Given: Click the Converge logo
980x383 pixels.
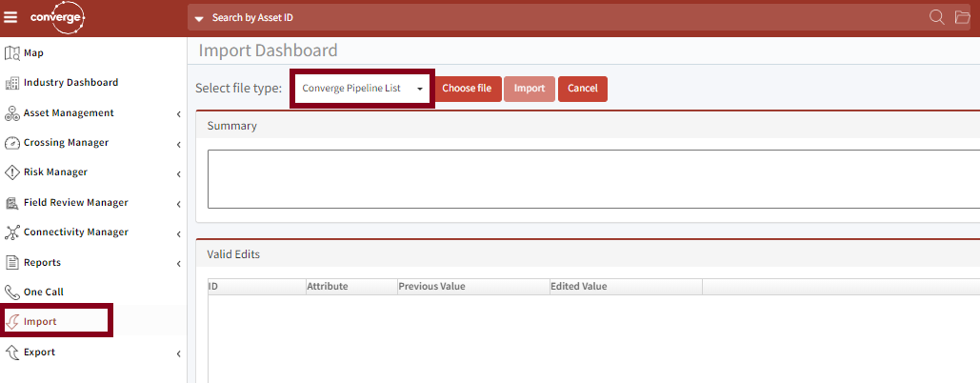Looking at the screenshot, I should click(x=57, y=17).
